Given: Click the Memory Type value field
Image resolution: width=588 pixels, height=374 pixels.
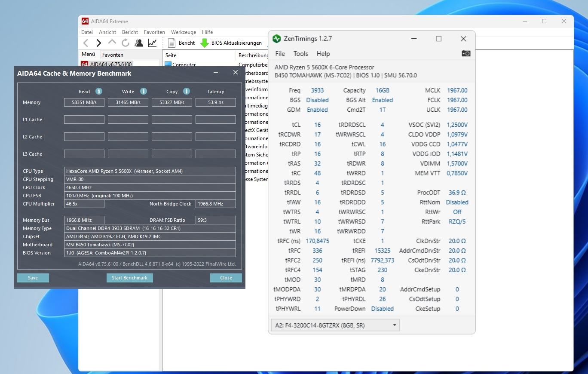Looking at the screenshot, I should pyautogui.click(x=150, y=228).
